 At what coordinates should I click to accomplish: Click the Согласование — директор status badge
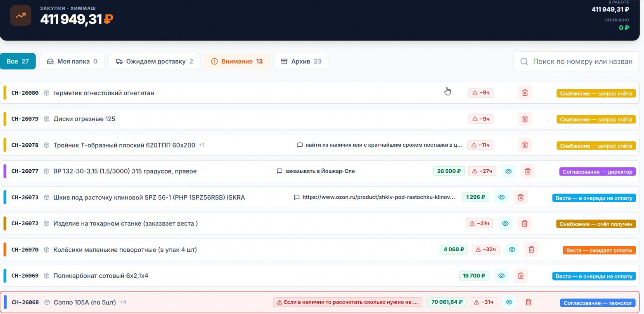[x=597, y=171]
